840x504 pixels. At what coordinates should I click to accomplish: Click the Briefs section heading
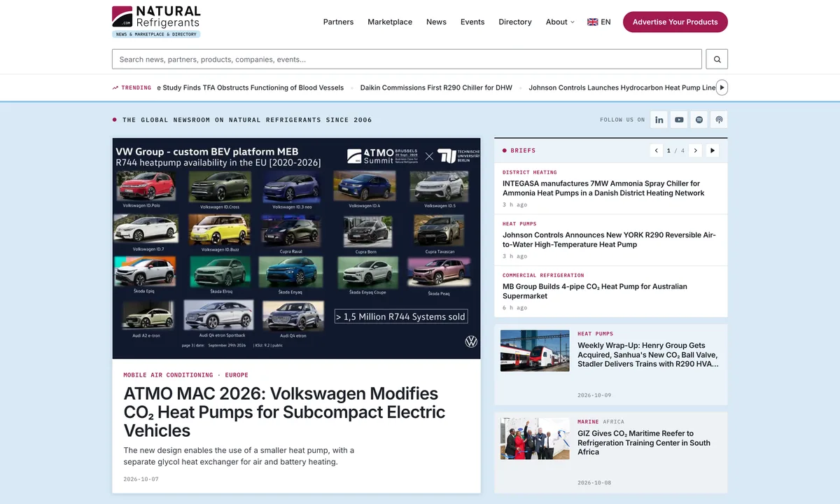point(523,150)
